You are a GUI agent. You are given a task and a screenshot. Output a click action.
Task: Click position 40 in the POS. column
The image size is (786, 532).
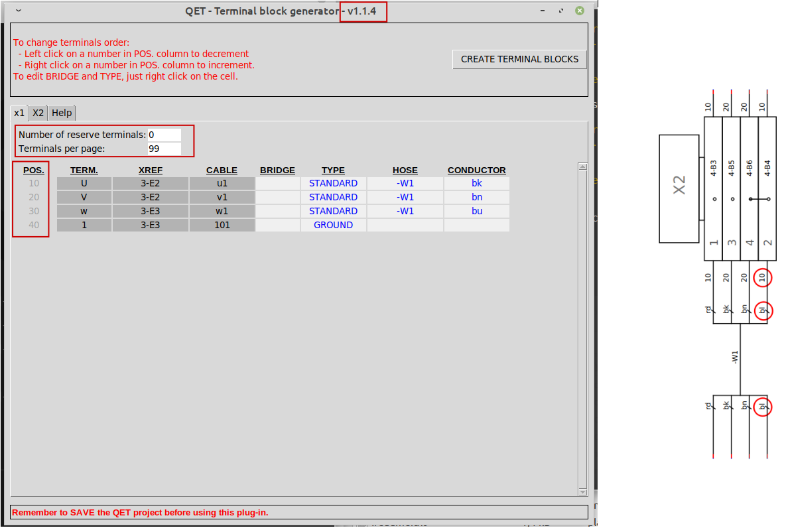pos(34,225)
